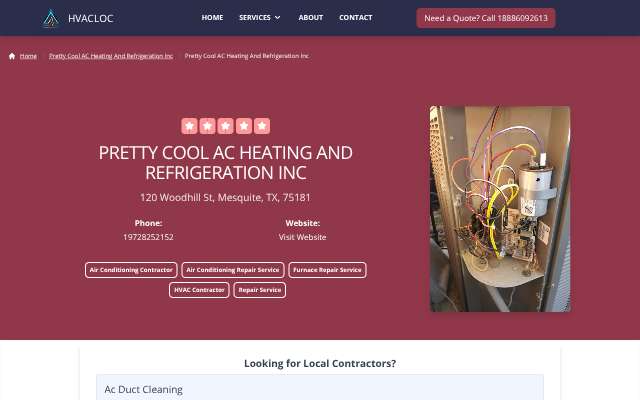
Task: Click the 120 Woodhill St address
Action: 225,198
